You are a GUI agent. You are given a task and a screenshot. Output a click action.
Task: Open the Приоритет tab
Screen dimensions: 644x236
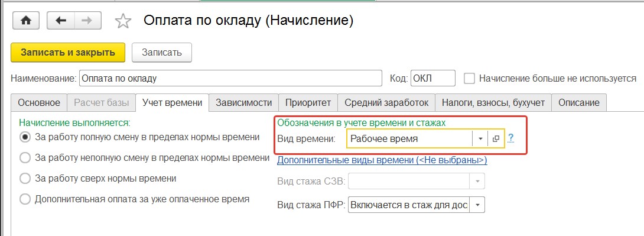[308, 103]
